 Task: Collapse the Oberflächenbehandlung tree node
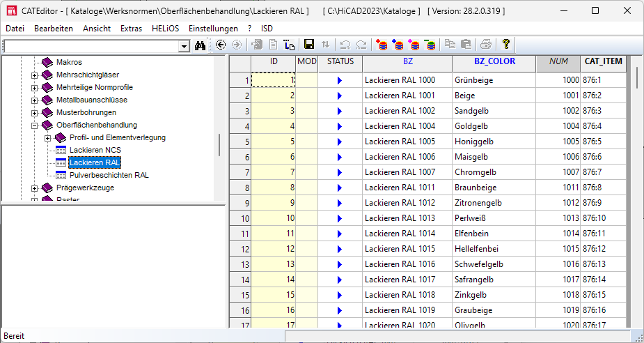pos(35,125)
